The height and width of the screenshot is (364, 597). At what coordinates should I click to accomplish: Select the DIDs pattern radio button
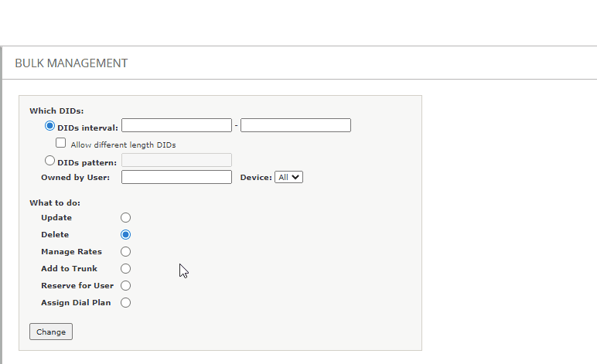pyautogui.click(x=49, y=161)
